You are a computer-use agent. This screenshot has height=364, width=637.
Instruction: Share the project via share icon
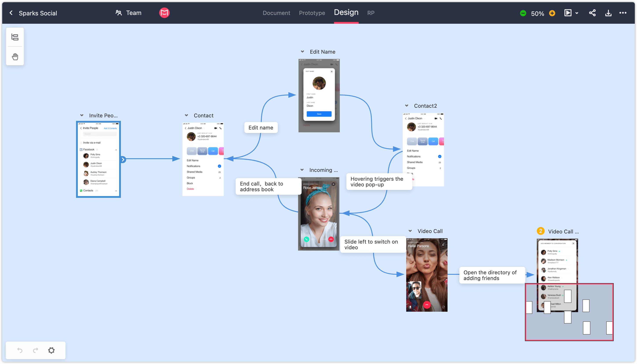[592, 13]
